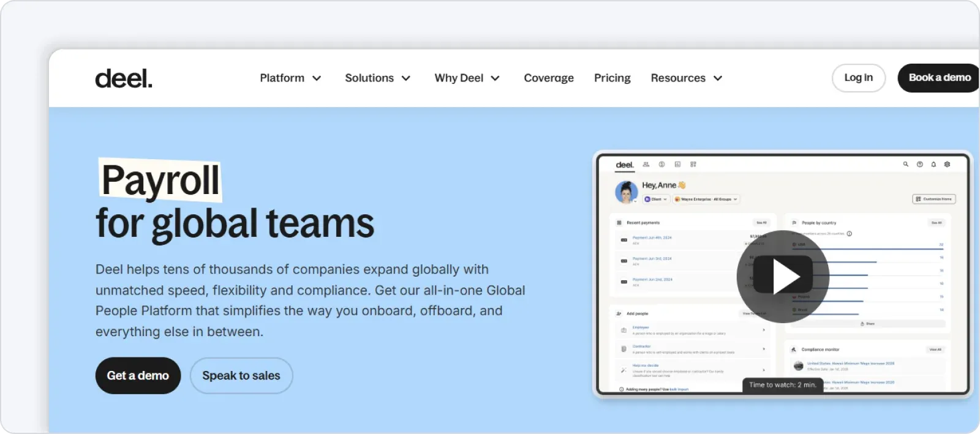Open the Why Deel dropdown
This screenshot has width=980, height=434.
tap(467, 78)
